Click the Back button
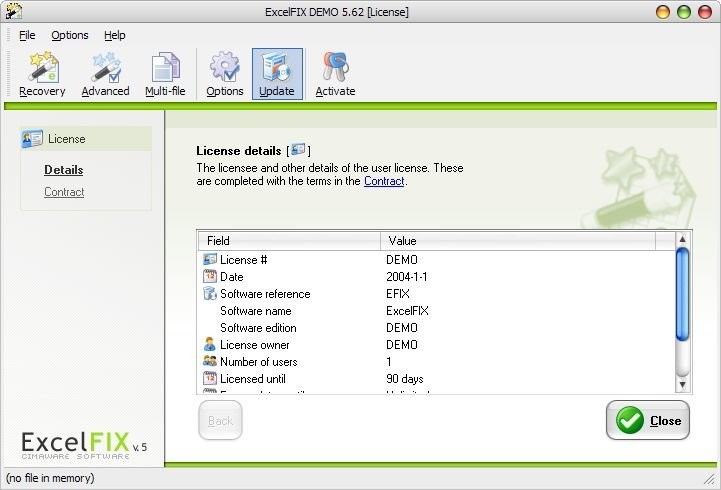The height and width of the screenshot is (490, 721). coord(220,421)
